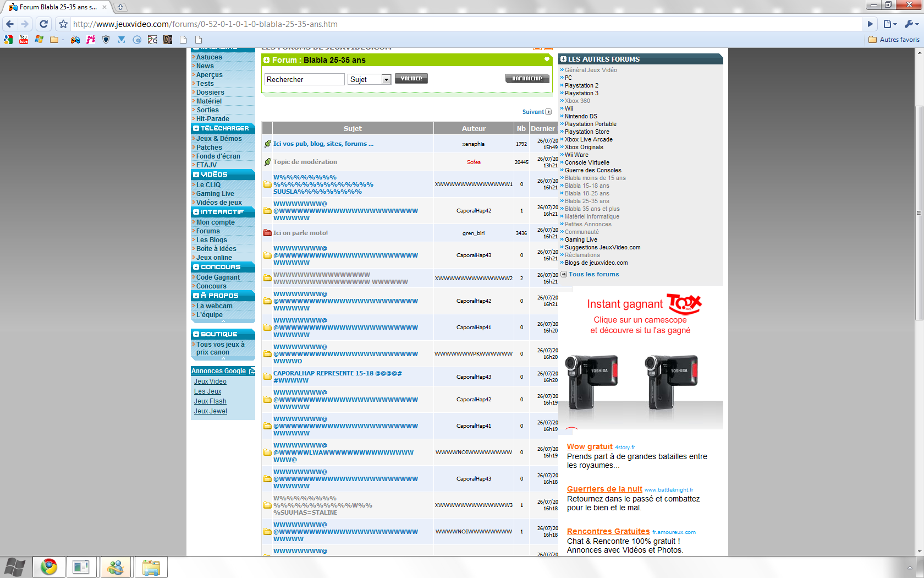This screenshot has width=924, height=578.
Task: Open Guerriers de la nuit ad link
Action: coord(604,489)
